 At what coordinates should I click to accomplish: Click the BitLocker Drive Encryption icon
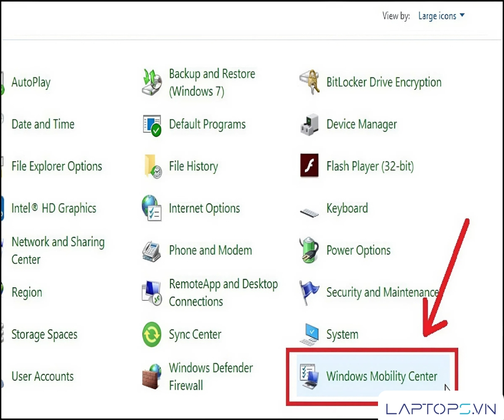coord(310,81)
